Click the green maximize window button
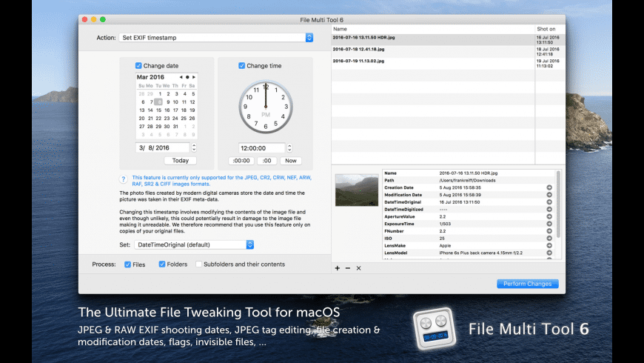The height and width of the screenshot is (363, 644). pyautogui.click(x=103, y=19)
